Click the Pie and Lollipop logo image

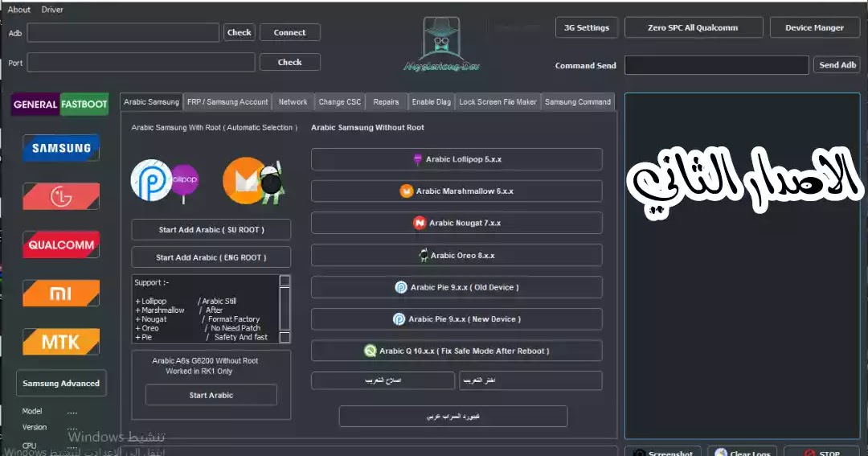165,181
